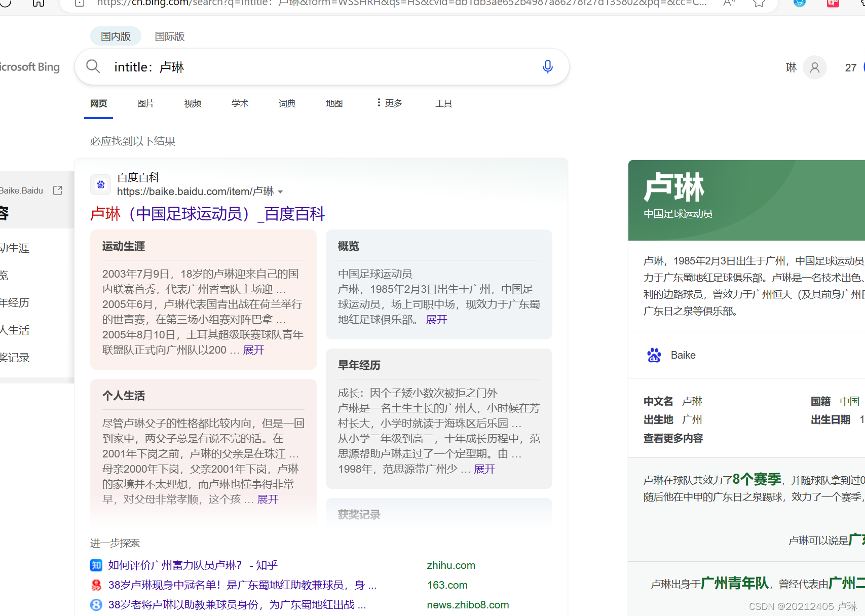Click the read aloud icon in address bar
865x616 pixels.
(x=729, y=3)
